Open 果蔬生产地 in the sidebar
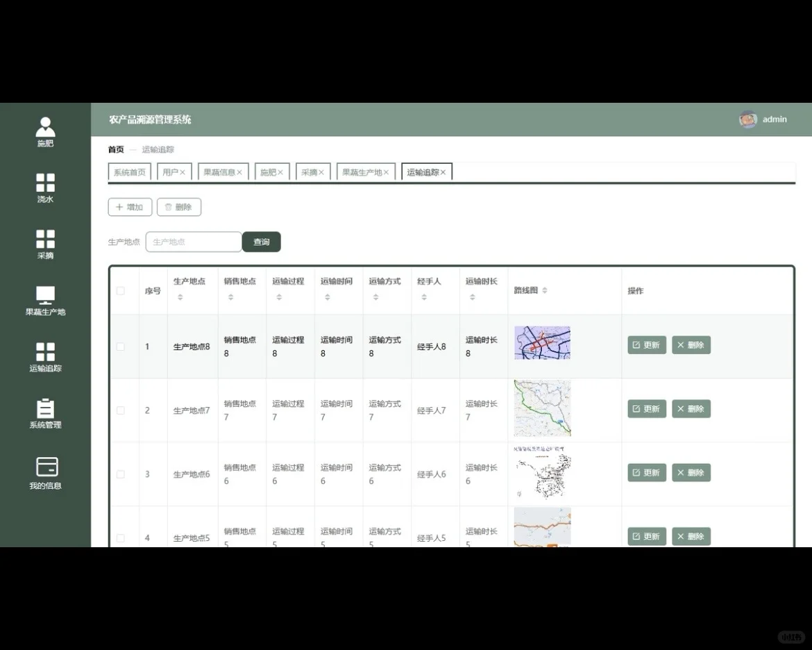The height and width of the screenshot is (650, 812). tap(45, 301)
